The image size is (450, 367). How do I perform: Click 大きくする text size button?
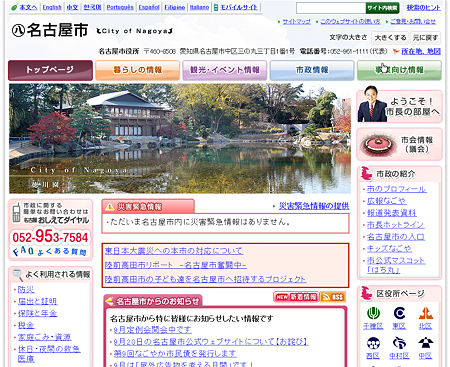[x=390, y=38]
